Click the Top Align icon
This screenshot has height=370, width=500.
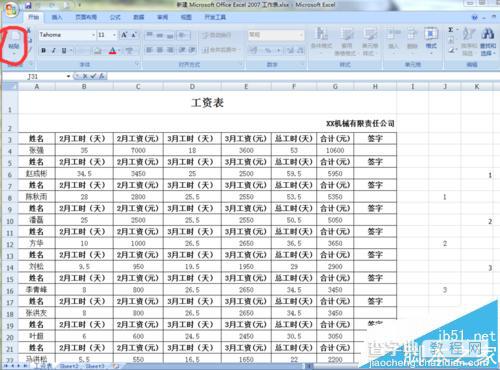(149, 35)
